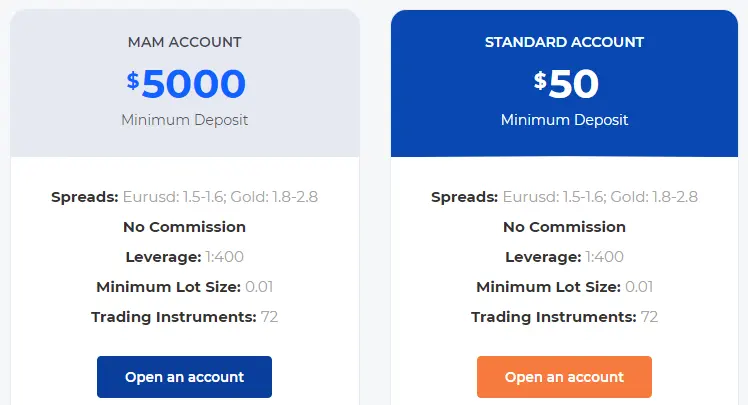
Task: Click the orange Open an account button
Action: point(564,377)
